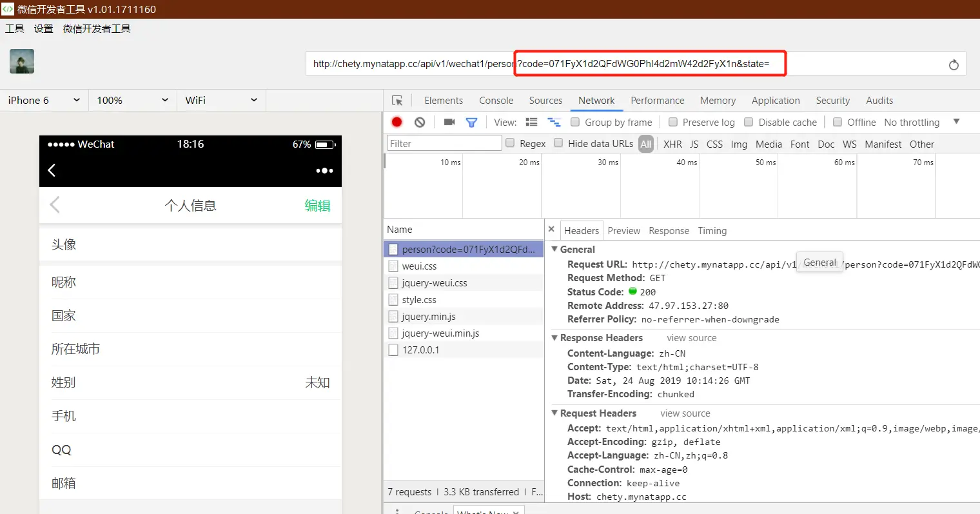Screen dimensions: 980x514
Task: Select the style.css request row
Action: [464, 299]
